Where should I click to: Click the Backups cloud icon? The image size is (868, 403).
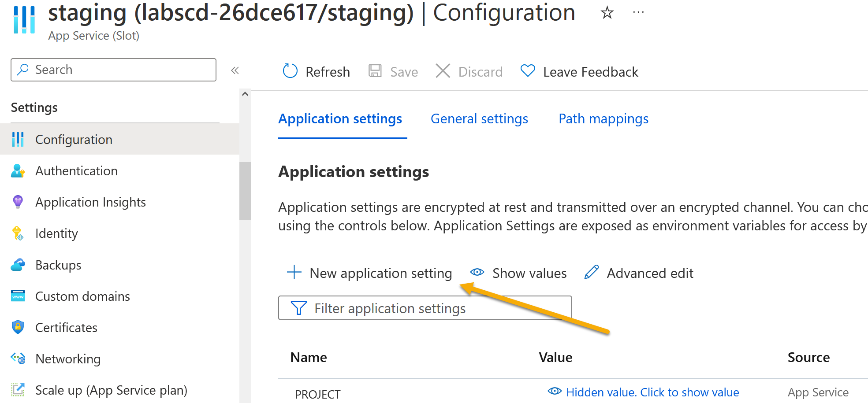click(x=18, y=265)
